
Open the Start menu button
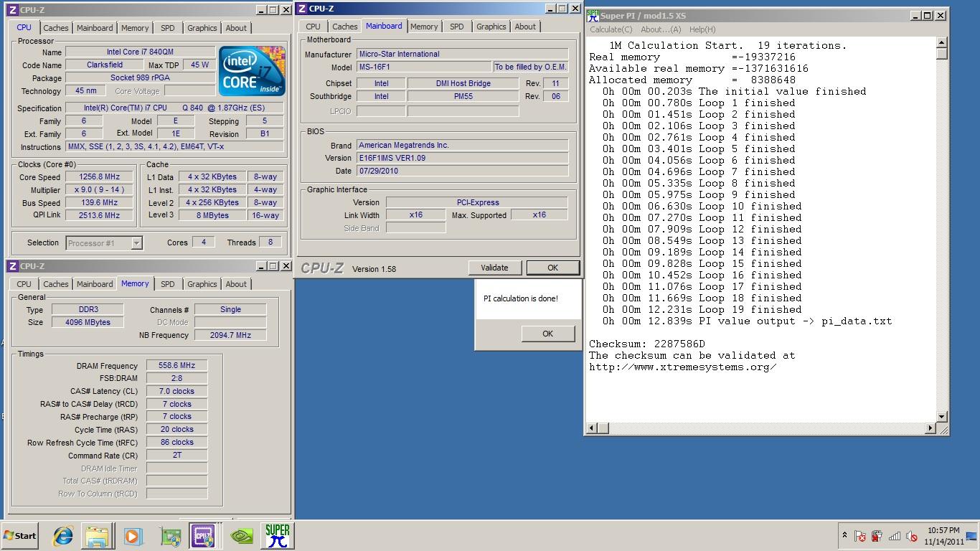pos(20,535)
